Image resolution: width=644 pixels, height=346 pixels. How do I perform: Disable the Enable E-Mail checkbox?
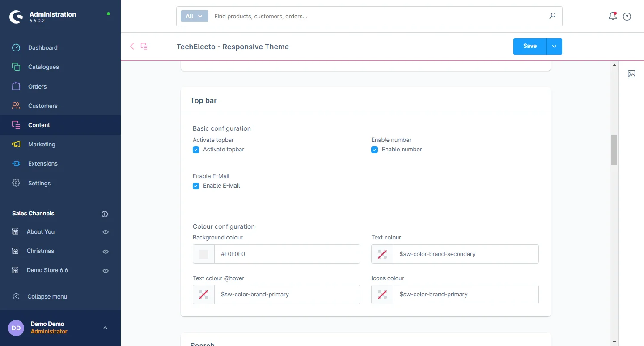pos(196,186)
